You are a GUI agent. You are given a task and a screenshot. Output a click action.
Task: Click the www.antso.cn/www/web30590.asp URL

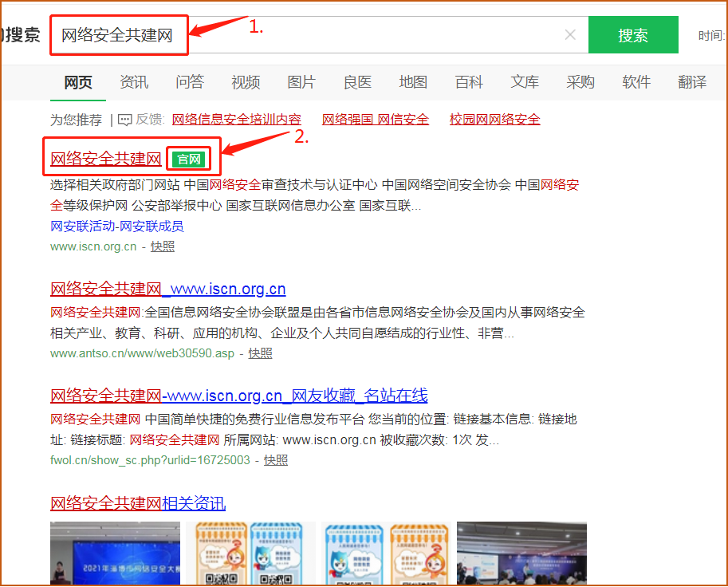(x=142, y=353)
